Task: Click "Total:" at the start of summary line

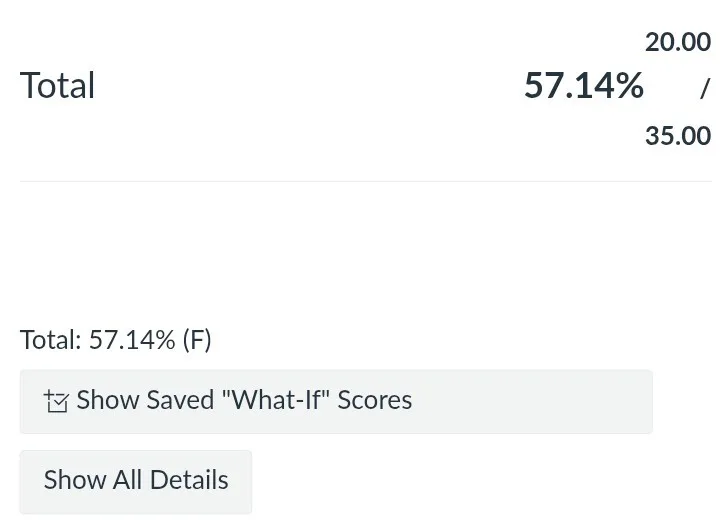Action: tap(51, 340)
